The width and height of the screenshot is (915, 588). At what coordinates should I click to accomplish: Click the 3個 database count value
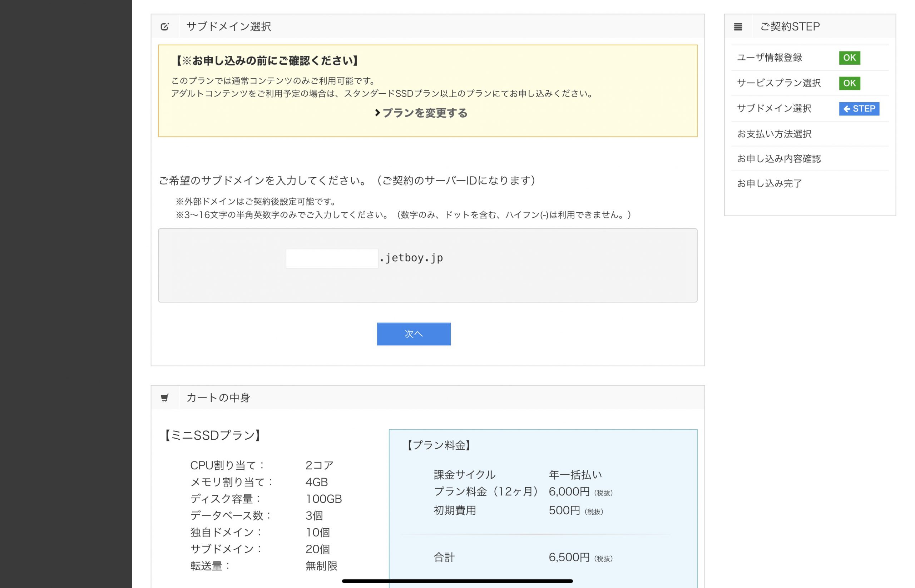tap(314, 516)
